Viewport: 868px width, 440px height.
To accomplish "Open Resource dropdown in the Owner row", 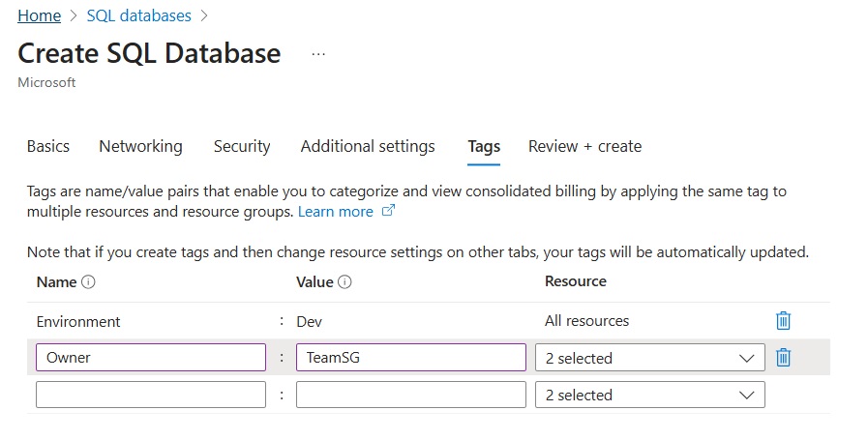I will point(650,358).
